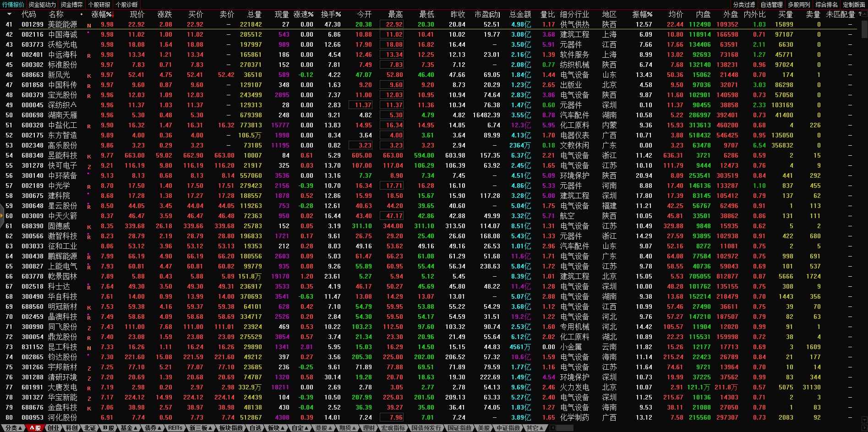Viewport: 868px width, 432px height.
Task: Switch to the 个股诊断 tab
Action: pos(127,5)
